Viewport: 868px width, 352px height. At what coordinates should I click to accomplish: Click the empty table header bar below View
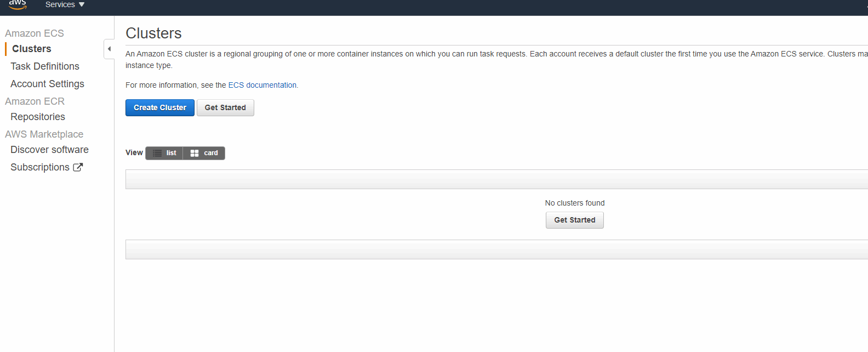point(493,179)
